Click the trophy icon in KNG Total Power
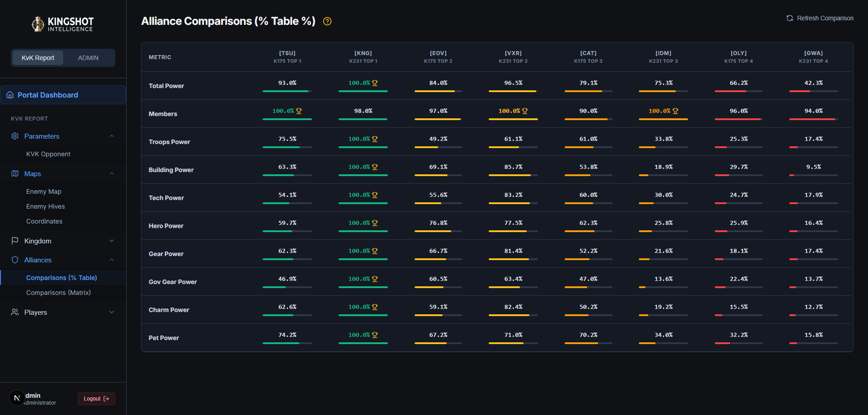The image size is (868, 415). 375,83
